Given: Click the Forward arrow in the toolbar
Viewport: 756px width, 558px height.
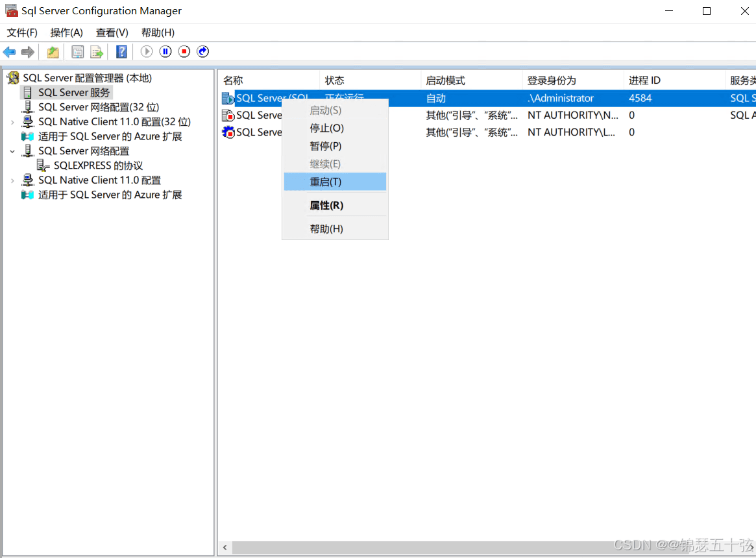Looking at the screenshot, I should tap(28, 52).
